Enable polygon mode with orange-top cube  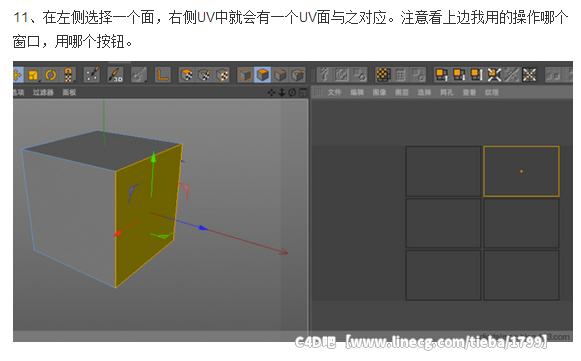(x=263, y=75)
